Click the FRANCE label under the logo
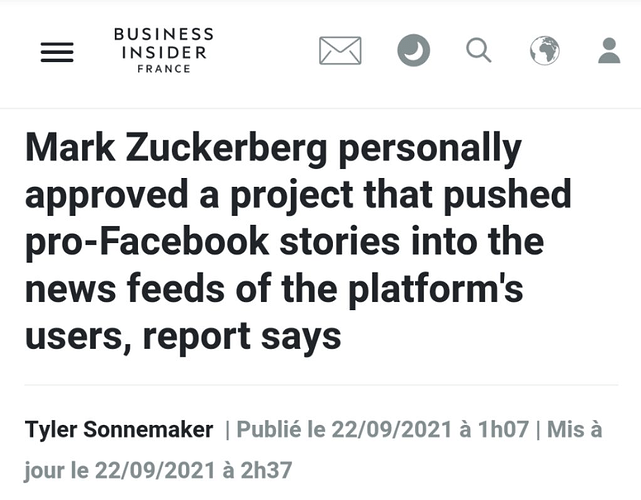Viewport: 641px width, 500px height. (x=163, y=69)
